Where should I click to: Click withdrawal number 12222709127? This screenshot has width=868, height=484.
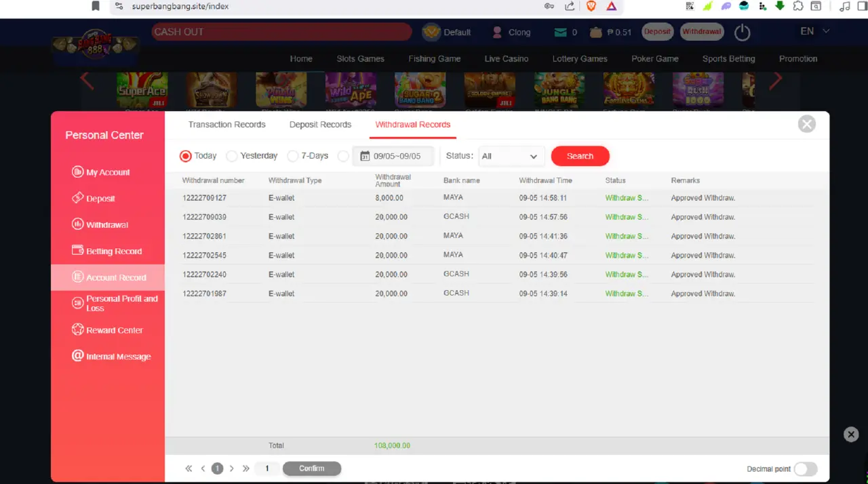pyautogui.click(x=204, y=198)
